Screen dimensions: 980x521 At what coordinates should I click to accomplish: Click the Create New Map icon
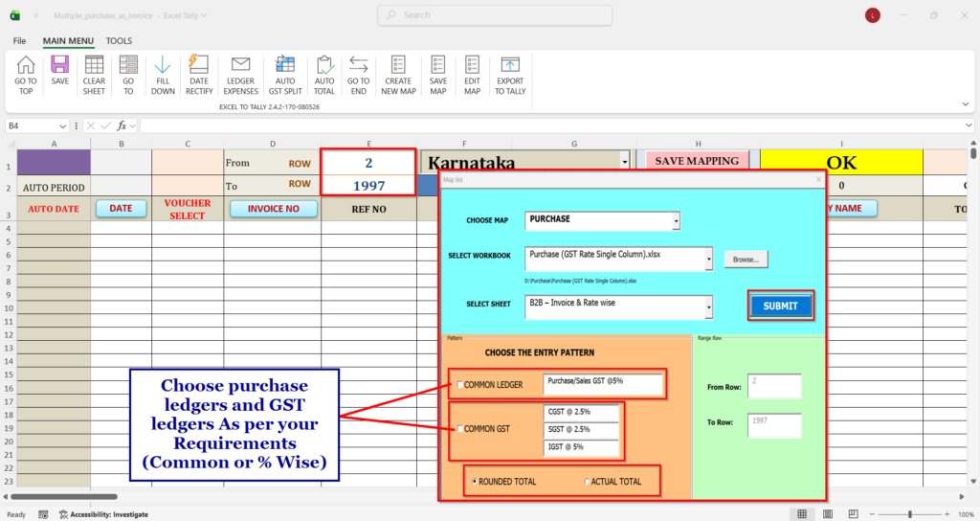tap(398, 65)
